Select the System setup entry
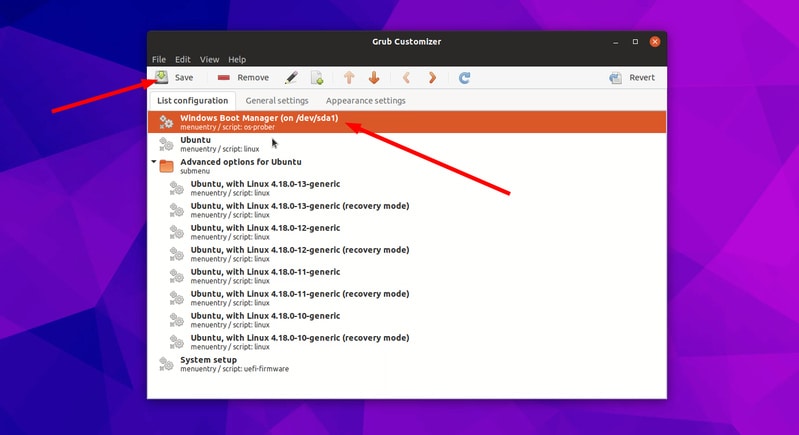799x435 pixels. tap(208, 364)
